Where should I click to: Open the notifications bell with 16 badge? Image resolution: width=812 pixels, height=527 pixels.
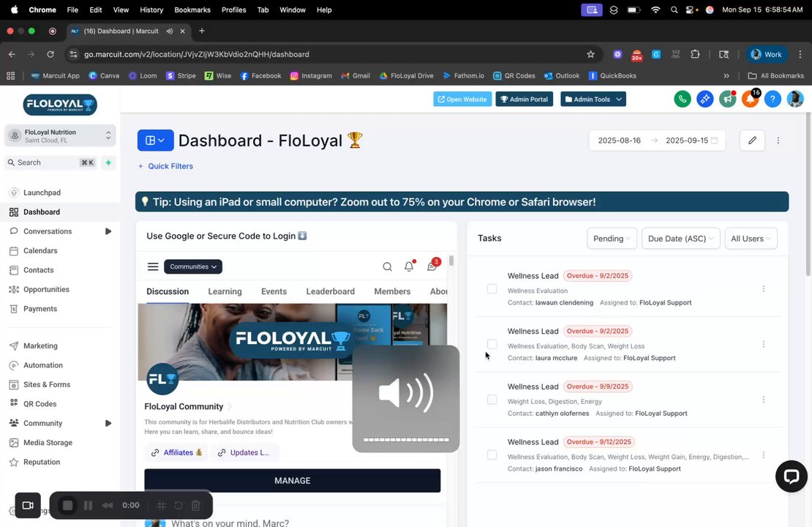click(750, 99)
